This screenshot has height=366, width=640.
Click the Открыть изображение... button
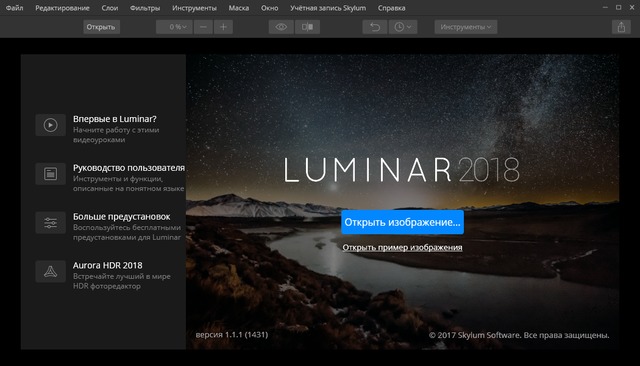pos(402,222)
